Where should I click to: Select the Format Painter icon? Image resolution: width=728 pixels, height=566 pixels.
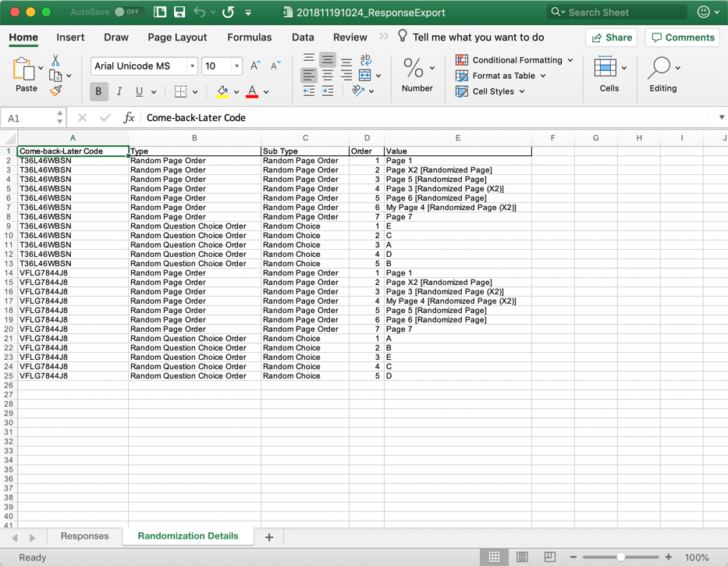[55, 91]
